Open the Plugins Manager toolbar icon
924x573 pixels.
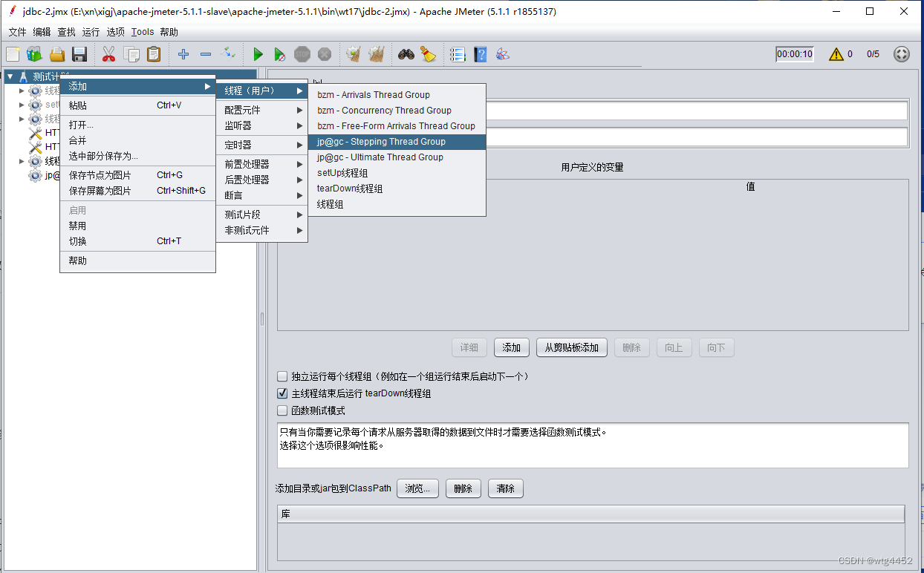pos(503,54)
